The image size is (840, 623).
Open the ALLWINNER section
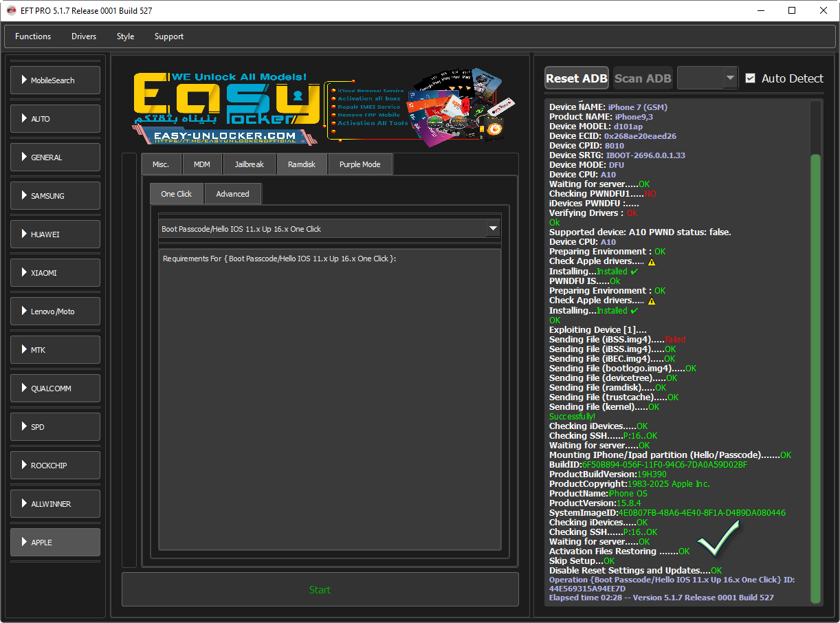[56, 504]
